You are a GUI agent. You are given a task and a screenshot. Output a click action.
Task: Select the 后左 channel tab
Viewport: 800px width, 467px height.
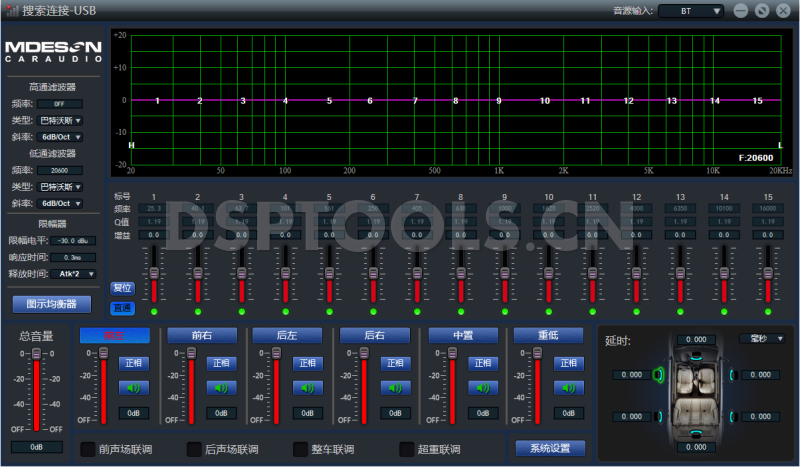coord(287,335)
